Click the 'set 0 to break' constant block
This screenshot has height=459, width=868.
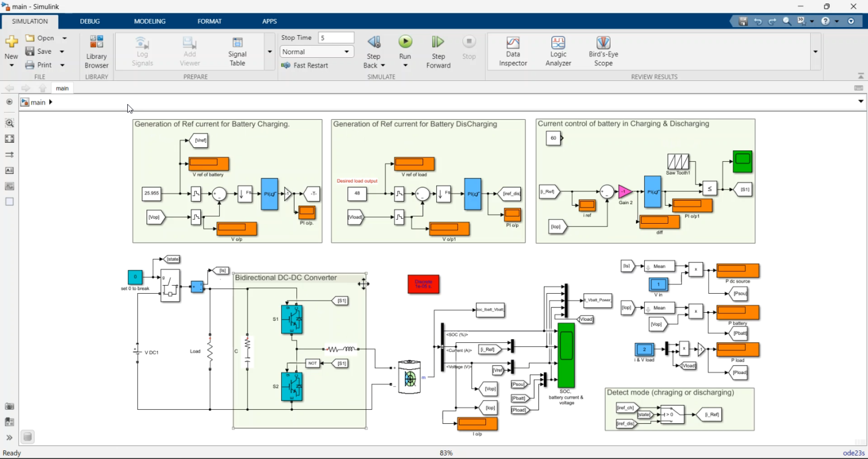(x=135, y=277)
